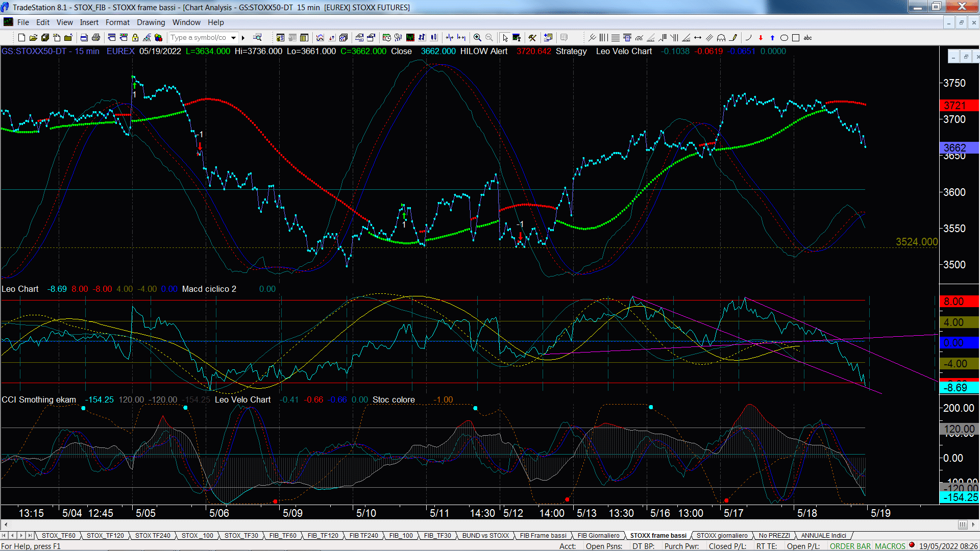Open the File menu

(23, 22)
